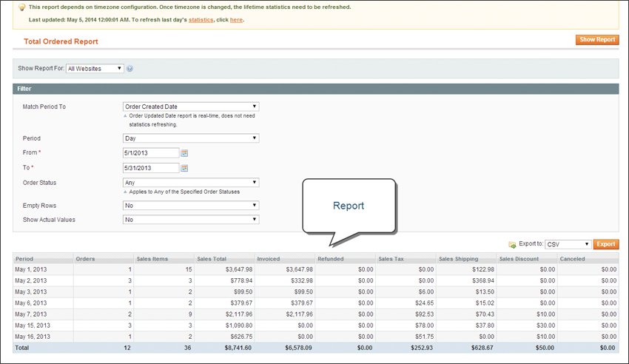This screenshot has height=364, width=629.
Task: Open the Order Status dropdown
Action: [x=191, y=183]
